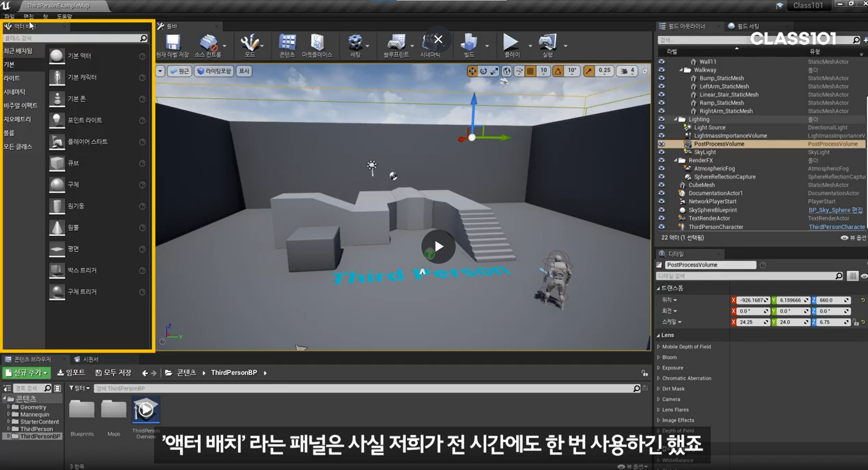Expand the Exposure section in details
The height and width of the screenshot is (470, 868).
(x=658, y=368)
